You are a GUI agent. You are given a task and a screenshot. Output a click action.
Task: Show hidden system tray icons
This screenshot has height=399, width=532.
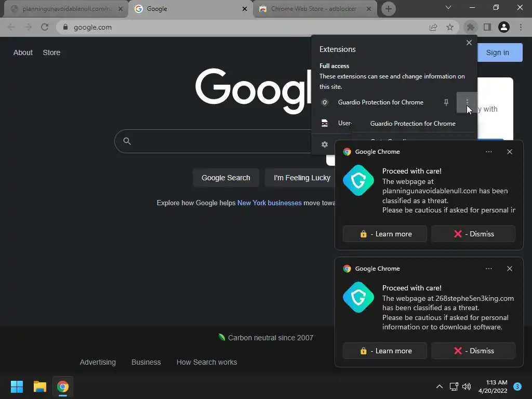(x=440, y=387)
